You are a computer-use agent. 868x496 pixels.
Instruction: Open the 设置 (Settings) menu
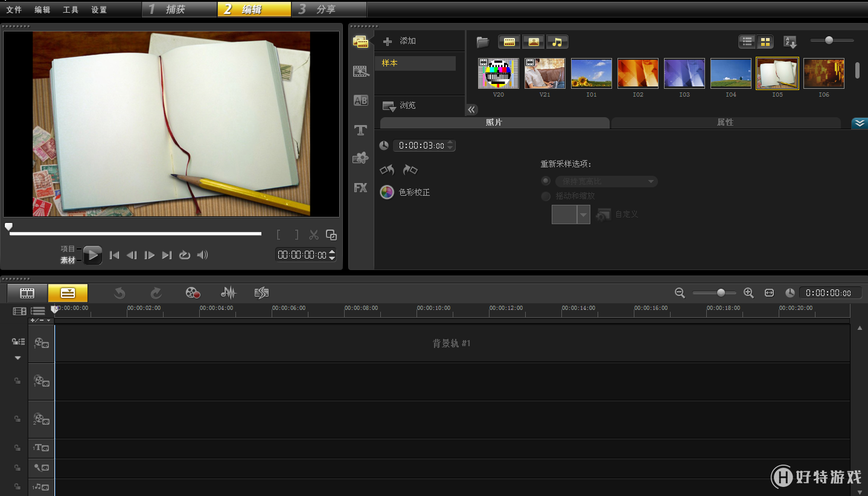99,10
